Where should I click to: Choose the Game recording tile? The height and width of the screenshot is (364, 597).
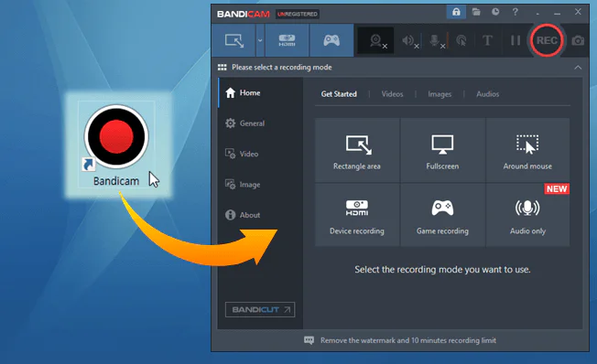pos(442,215)
